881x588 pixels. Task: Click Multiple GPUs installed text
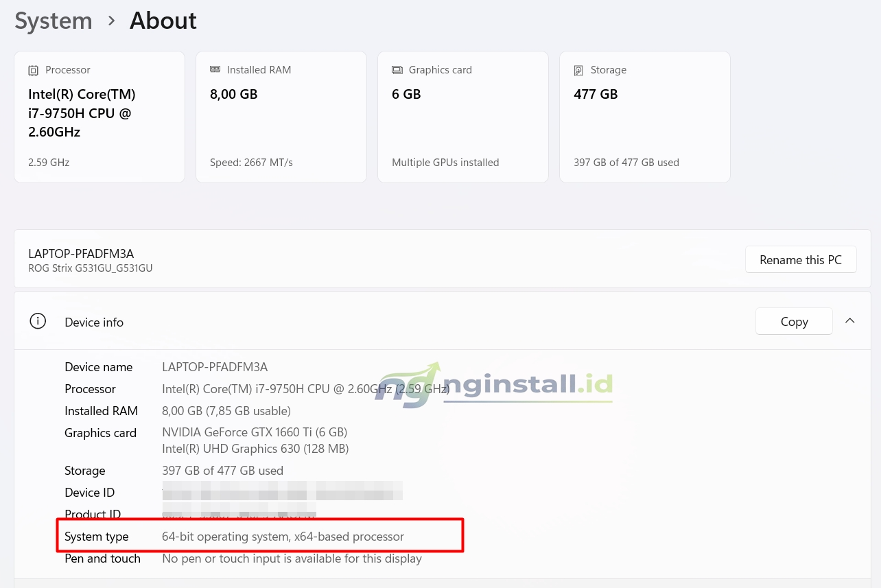pos(445,163)
